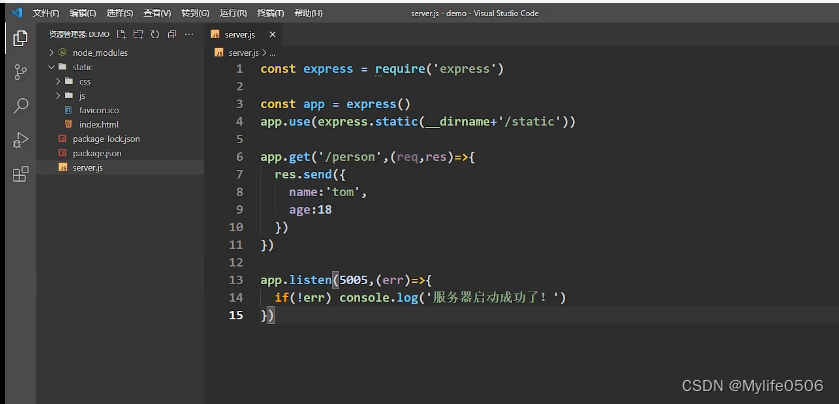Open the Run and Debug view

tap(20, 140)
